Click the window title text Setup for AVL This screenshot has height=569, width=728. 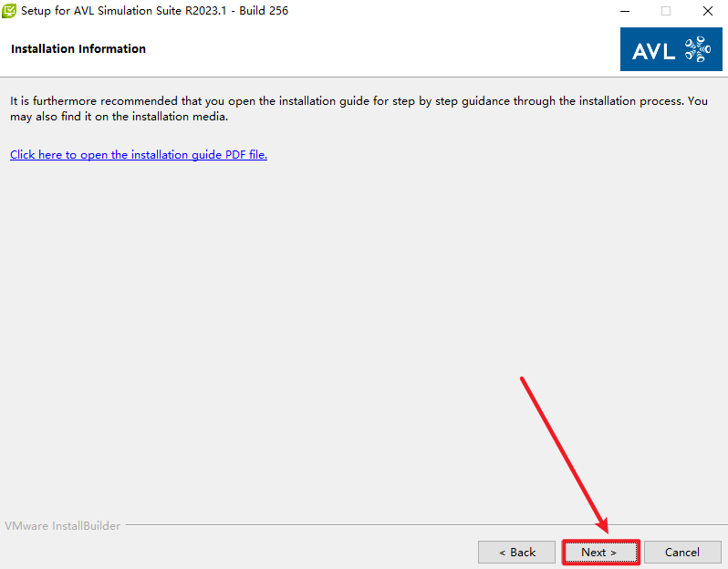[x=91, y=11]
